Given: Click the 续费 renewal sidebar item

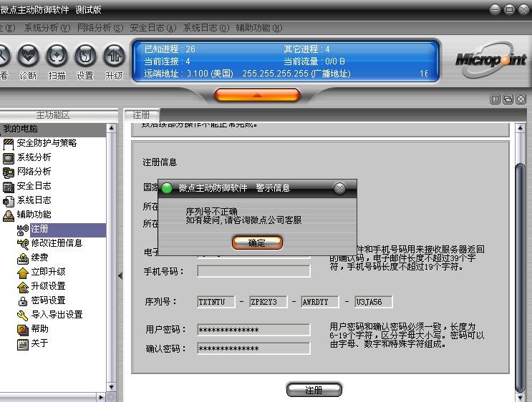Looking at the screenshot, I should pos(39,258).
